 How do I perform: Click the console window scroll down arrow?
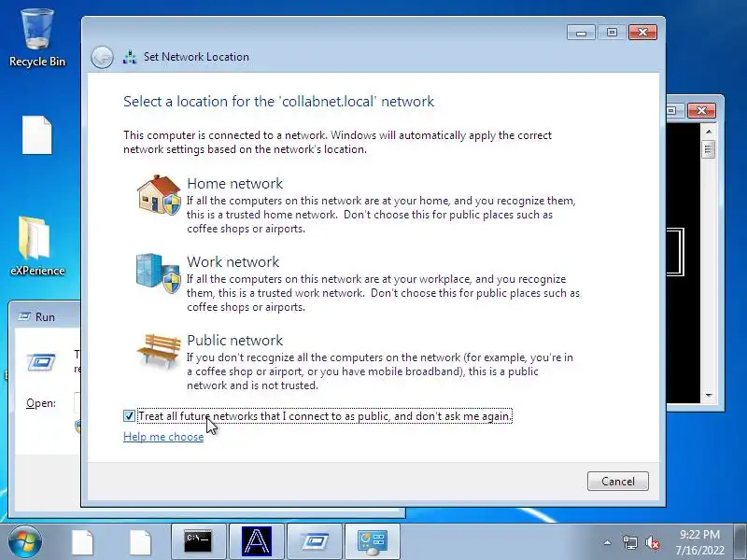tap(709, 395)
